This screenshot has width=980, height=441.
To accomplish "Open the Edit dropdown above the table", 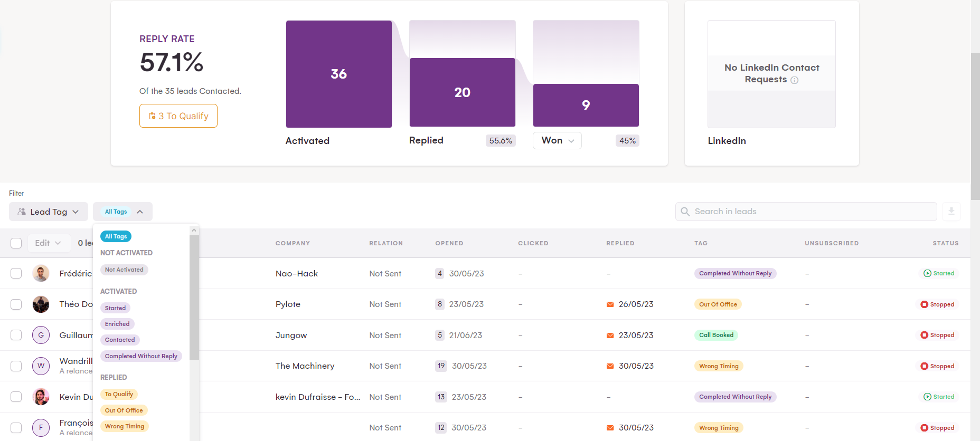I will click(x=49, y=243).
